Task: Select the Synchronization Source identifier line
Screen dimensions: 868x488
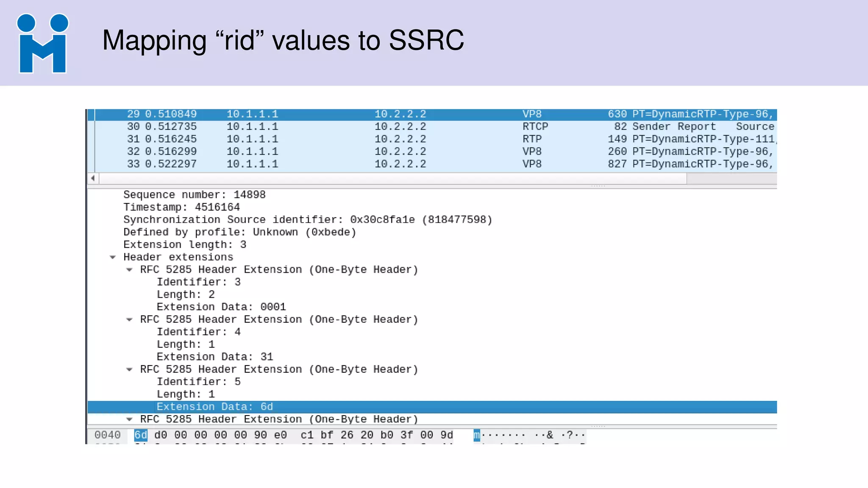Action: [308, 220]
